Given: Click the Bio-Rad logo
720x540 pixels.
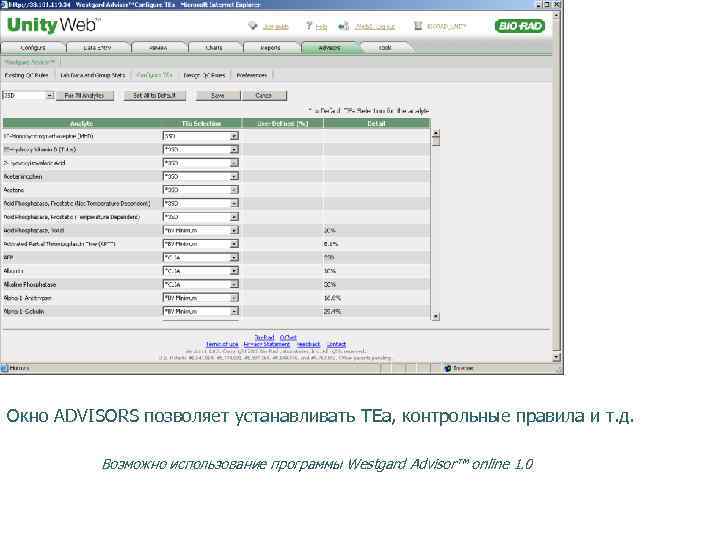Looking at the screenshot, I should pos(520,26).
